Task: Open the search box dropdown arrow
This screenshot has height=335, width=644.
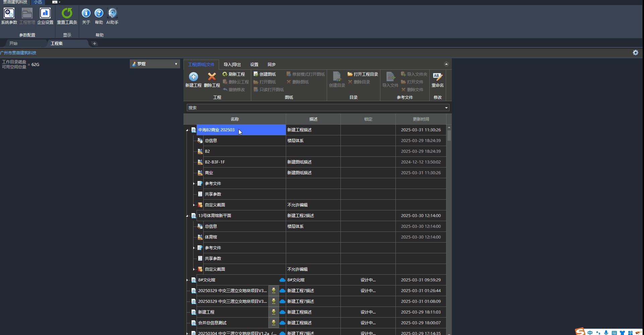Action: [446, 108]
